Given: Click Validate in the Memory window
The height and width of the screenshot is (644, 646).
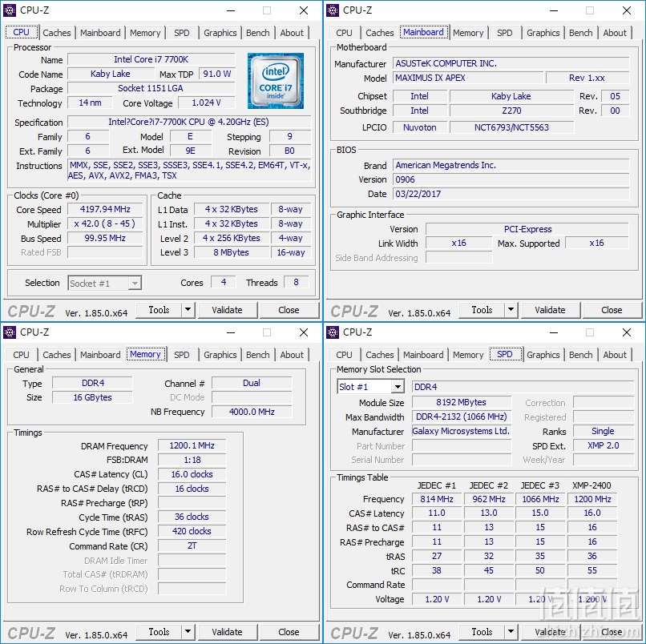Looking at the screenshot, I should [x=228, y=632].
